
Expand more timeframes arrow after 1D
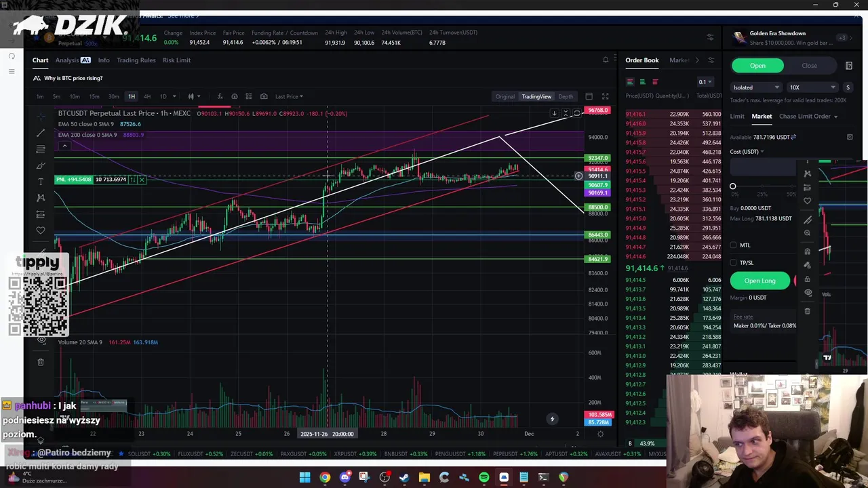click(174, 96)
